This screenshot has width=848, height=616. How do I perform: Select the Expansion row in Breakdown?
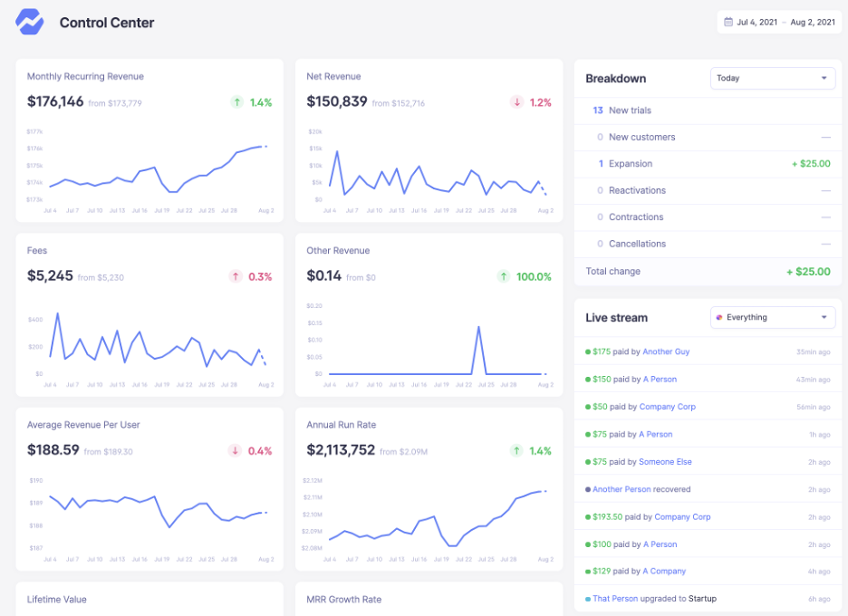click(x=707, y=164)
